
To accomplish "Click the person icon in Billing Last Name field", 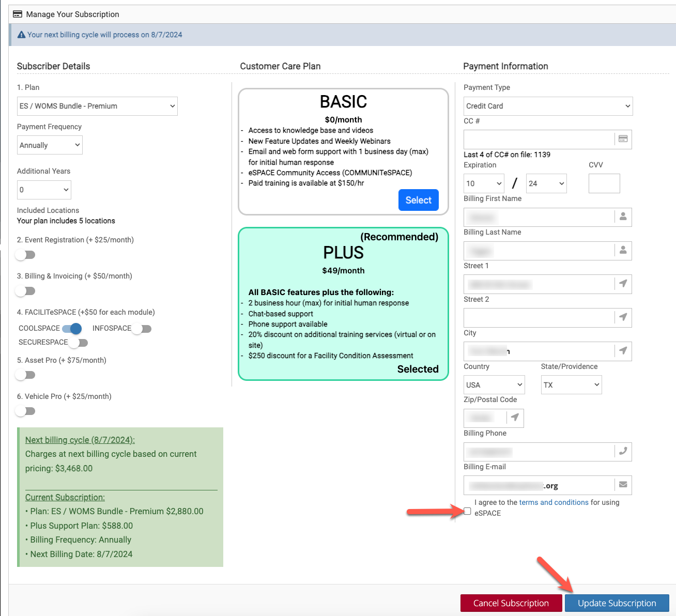I will (x=623, y=251).
